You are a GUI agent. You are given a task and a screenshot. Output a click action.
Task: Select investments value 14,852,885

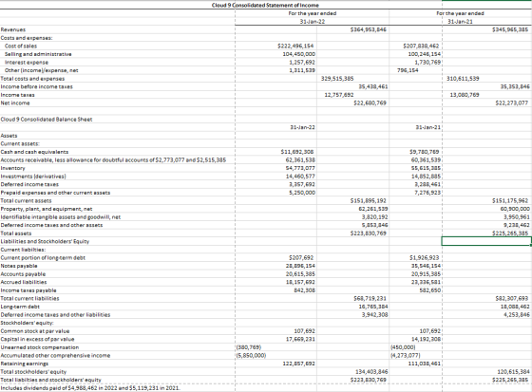[x=426, y=176]
